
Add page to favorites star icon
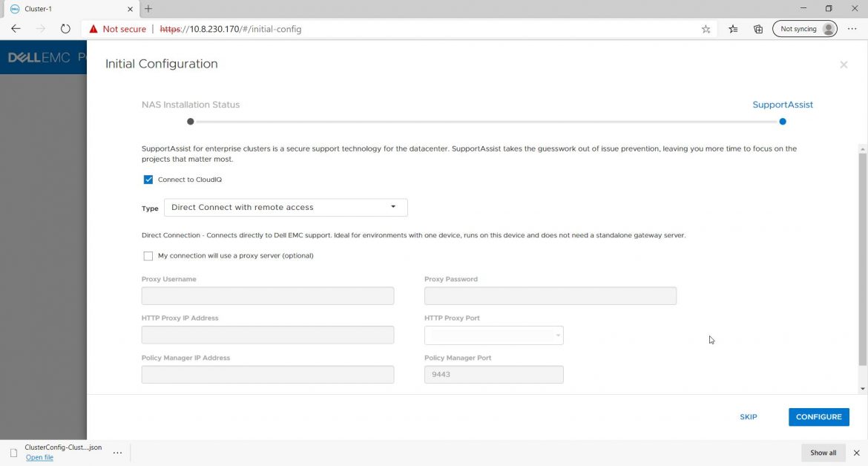[x=706, y=29]
